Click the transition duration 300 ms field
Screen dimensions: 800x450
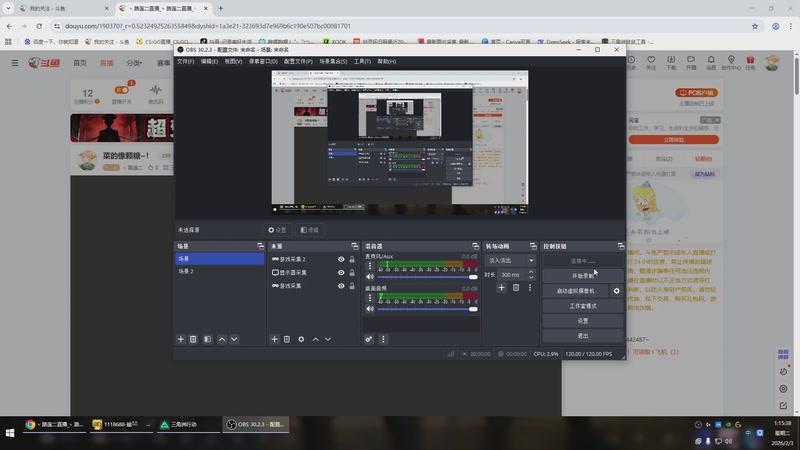click(x=512, y=274)
